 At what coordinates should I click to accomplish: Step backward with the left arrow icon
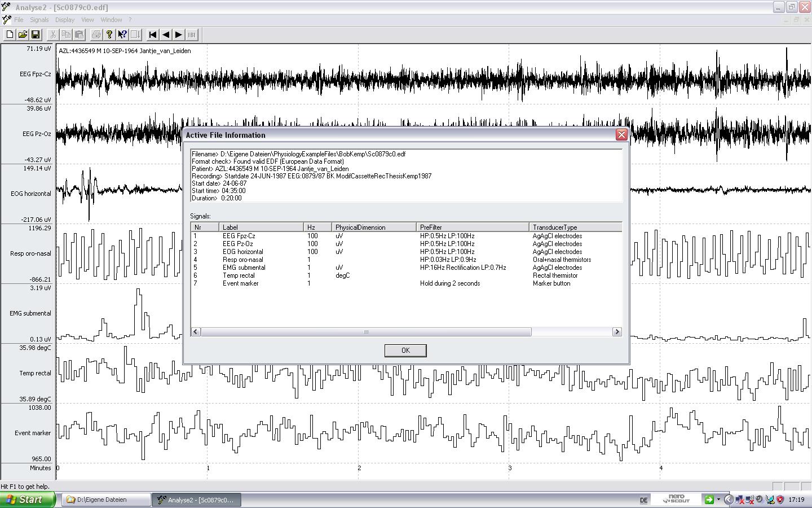(x=166, y=34)
